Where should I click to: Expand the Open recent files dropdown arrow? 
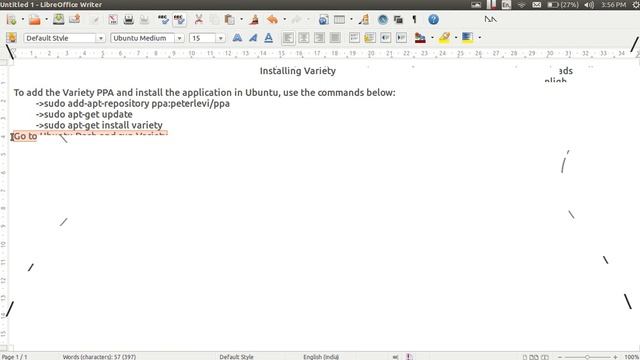(46, 19)
